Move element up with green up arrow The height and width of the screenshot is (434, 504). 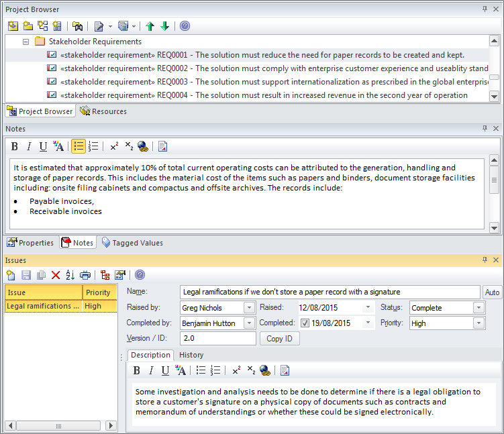coord(150,26)
